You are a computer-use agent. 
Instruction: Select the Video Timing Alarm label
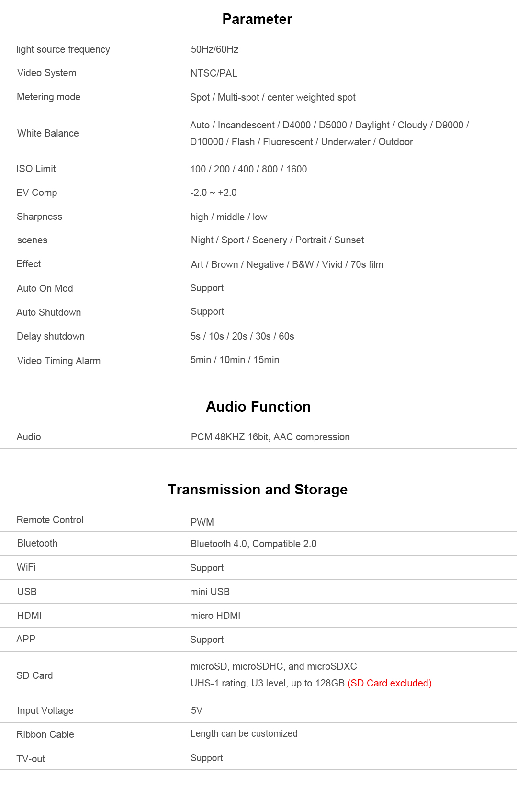(59, 361)
